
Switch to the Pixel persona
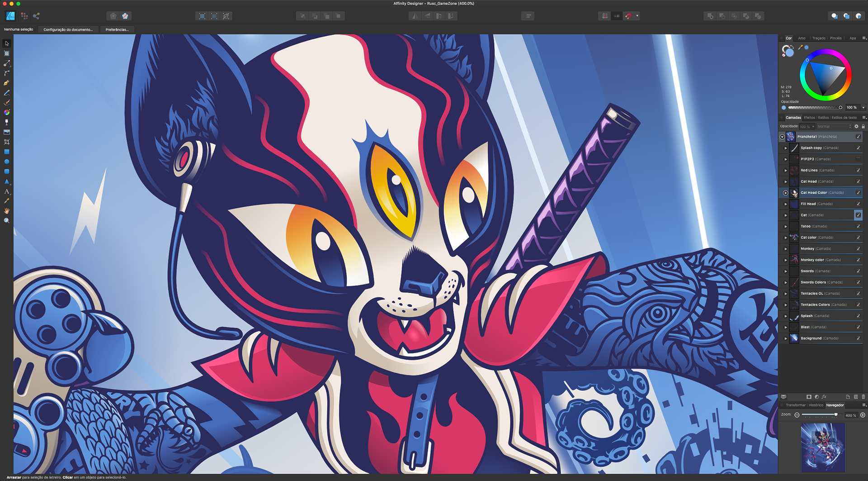[x=24, y=16]
